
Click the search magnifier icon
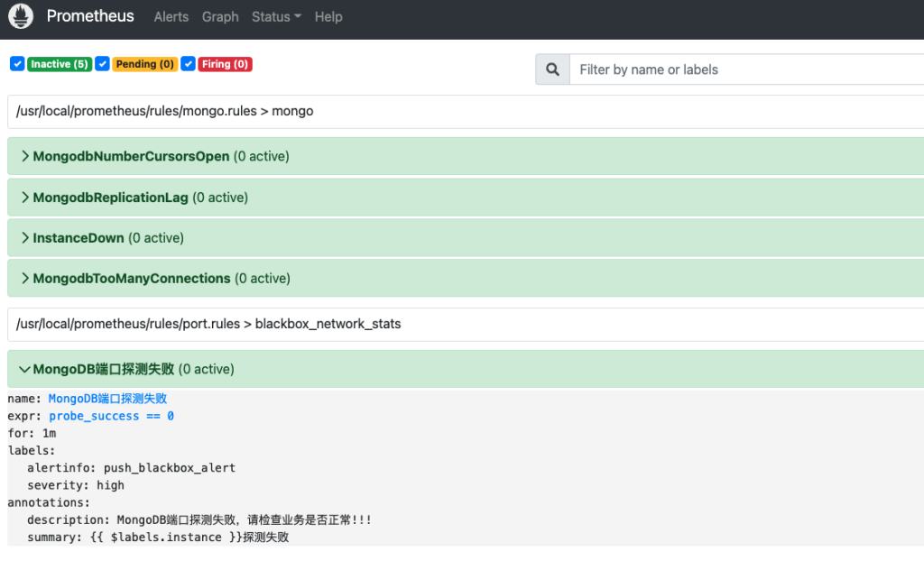[x=552, y=69]
